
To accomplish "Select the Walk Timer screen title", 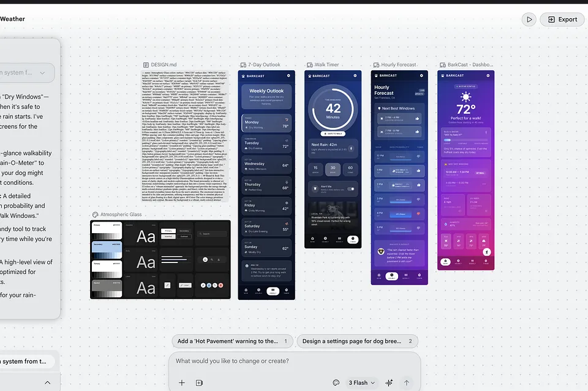I will 326,64.
